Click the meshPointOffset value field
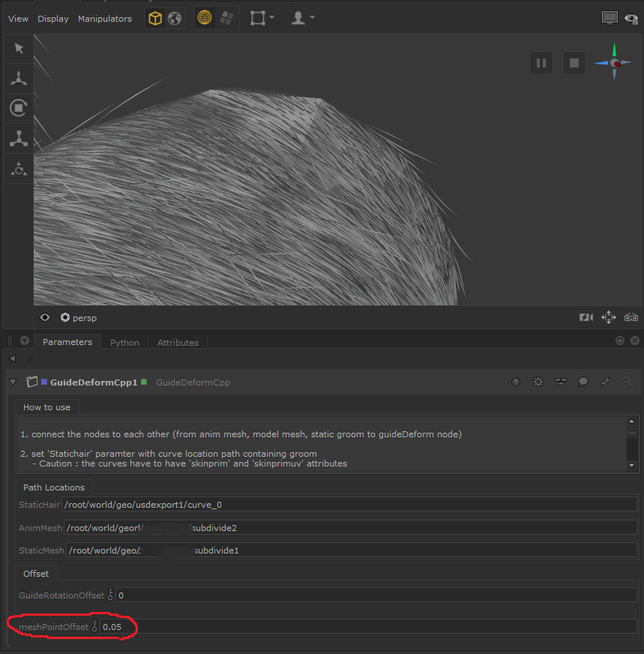Viewport: 644px width, 654px height. [x=367, y=626]
